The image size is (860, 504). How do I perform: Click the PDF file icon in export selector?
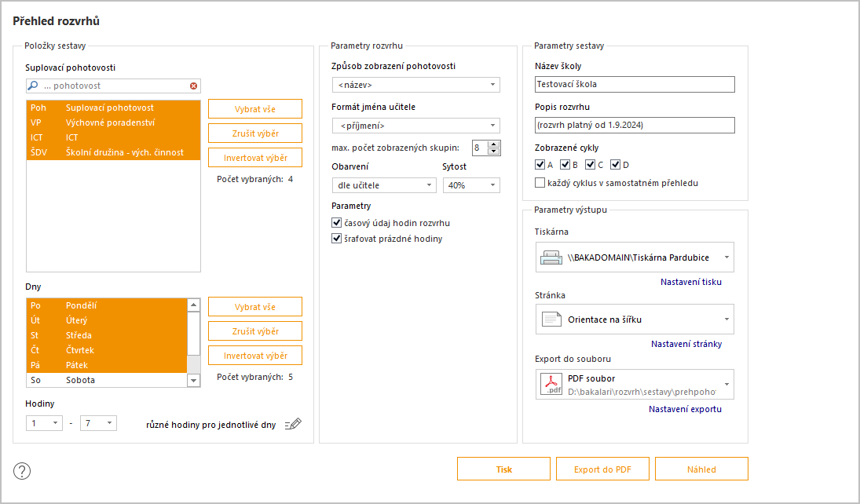click(551, 384)
